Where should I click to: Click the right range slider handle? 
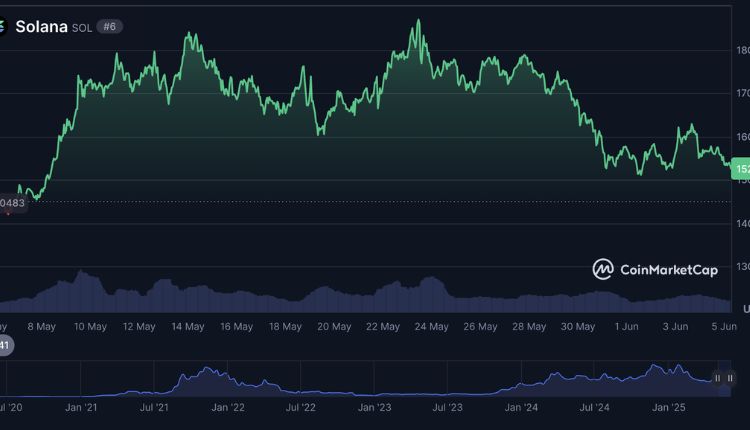click(730, 378)
